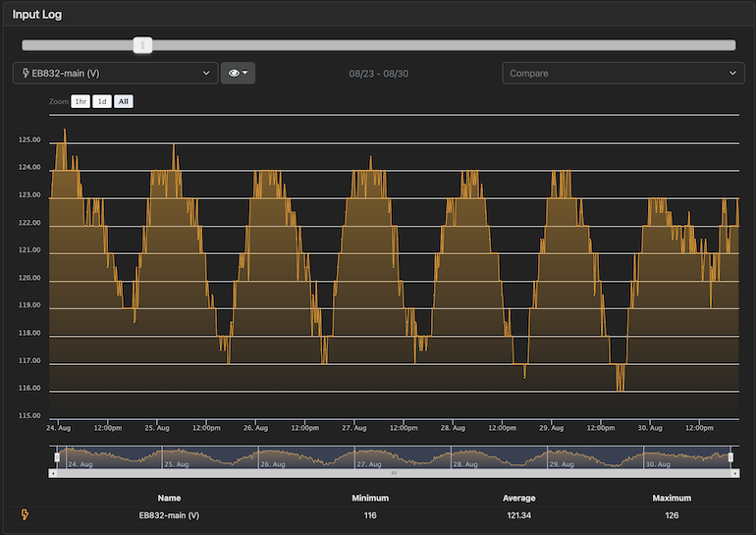Viewport: 756px width, 535px height.
Task: Click the 24. Aug label in navigator
Action: pos(81,464)
